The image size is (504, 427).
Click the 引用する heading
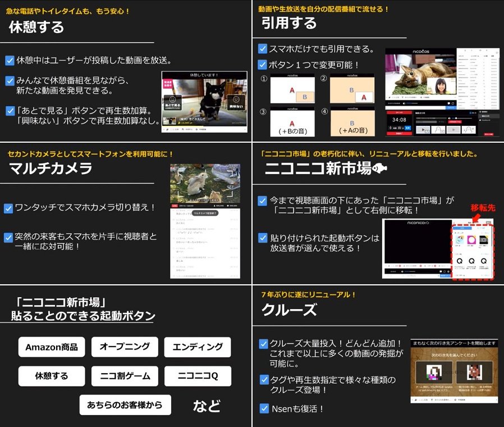[289, 23]
